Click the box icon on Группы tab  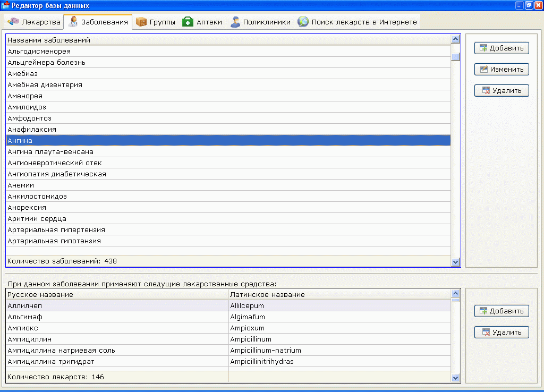coord(141,22)
